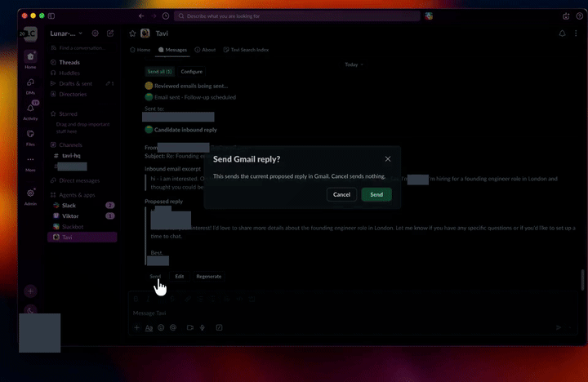
Task: Open the history clock icon
Action: click(166, 16)
